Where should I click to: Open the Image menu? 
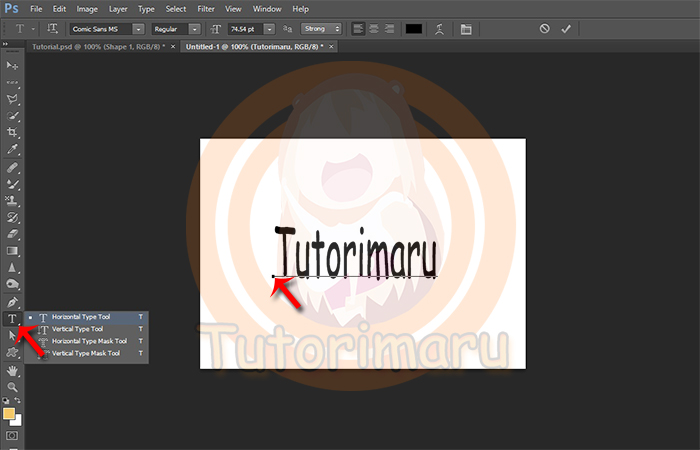point(87,9)
